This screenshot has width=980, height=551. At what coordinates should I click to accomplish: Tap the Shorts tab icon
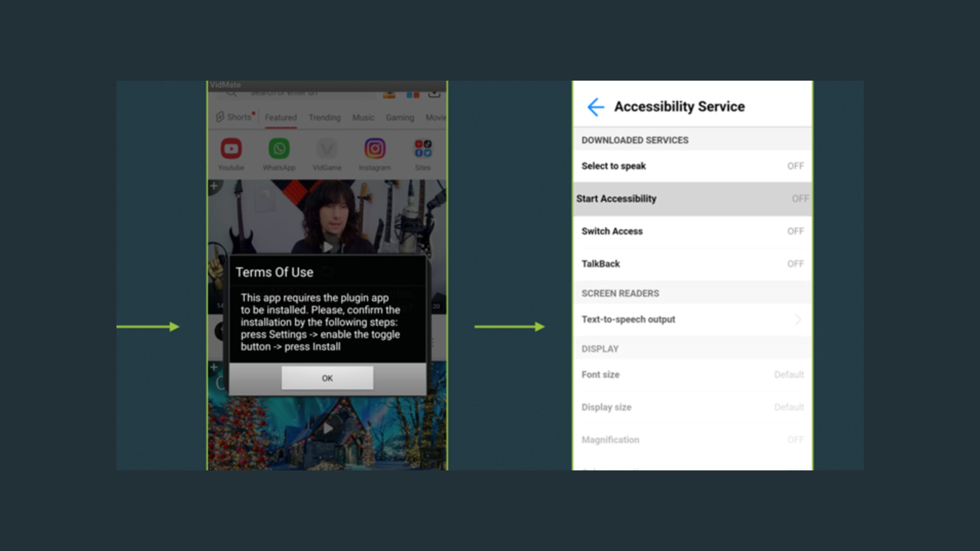[220, 117]
